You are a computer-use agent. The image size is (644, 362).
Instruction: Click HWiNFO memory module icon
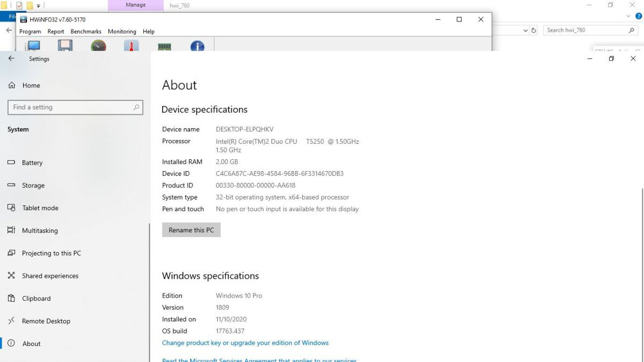pos(164,47)
